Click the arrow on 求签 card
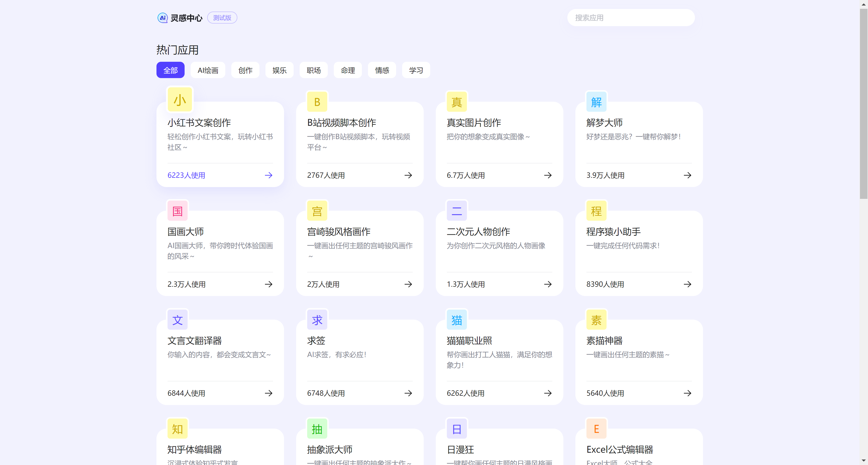Image resolution: width=868 pixels, height=465 pixels. (x=408, y=393)
